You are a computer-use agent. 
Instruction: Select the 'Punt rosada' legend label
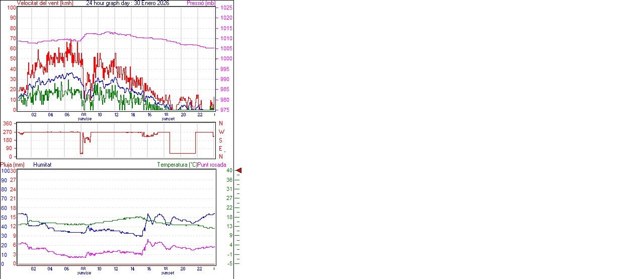212,165
